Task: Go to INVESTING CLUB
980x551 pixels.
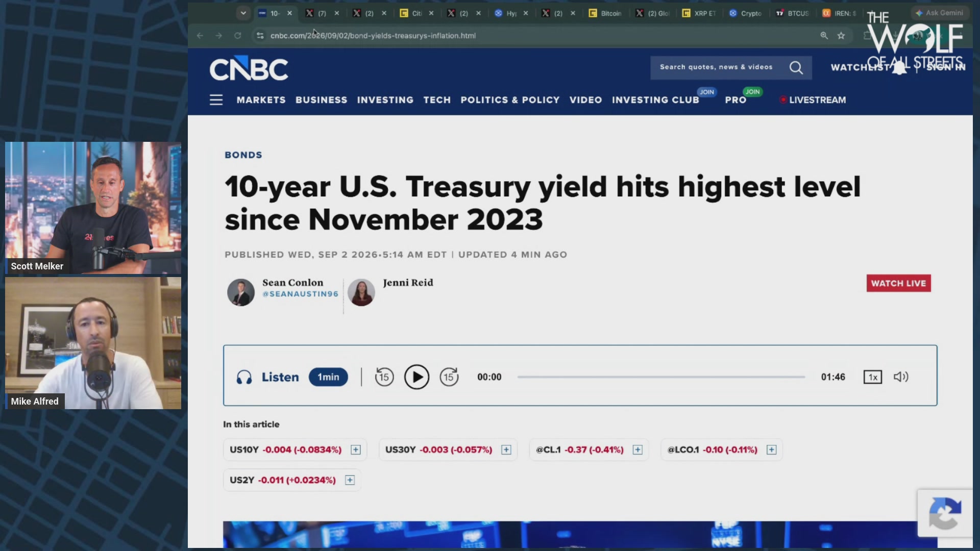Action: pyautogui.click(x=655, y=100)
